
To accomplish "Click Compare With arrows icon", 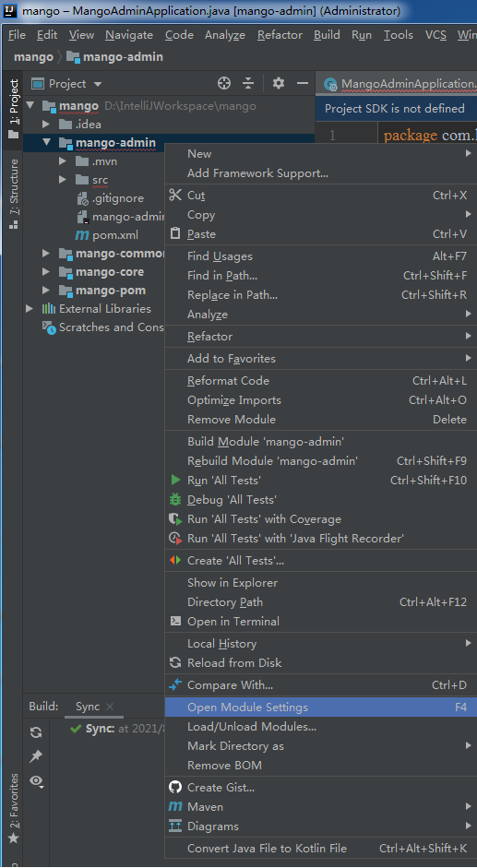I will 175,684.
